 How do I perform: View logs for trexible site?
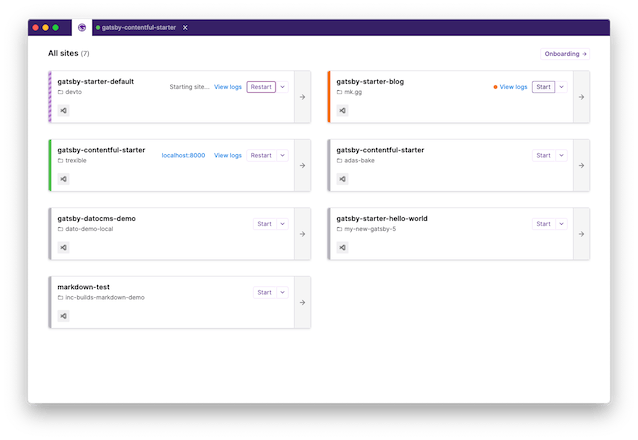tap(228, 155)
